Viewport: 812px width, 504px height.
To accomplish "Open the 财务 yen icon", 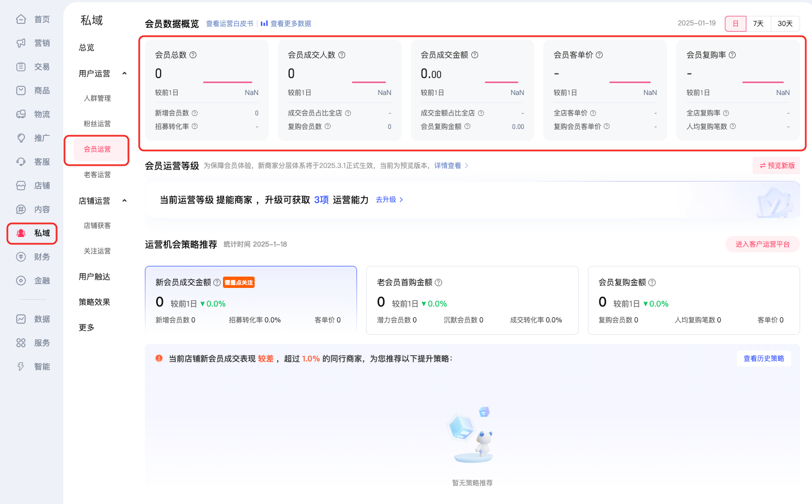I will click(x=21, y=257).
